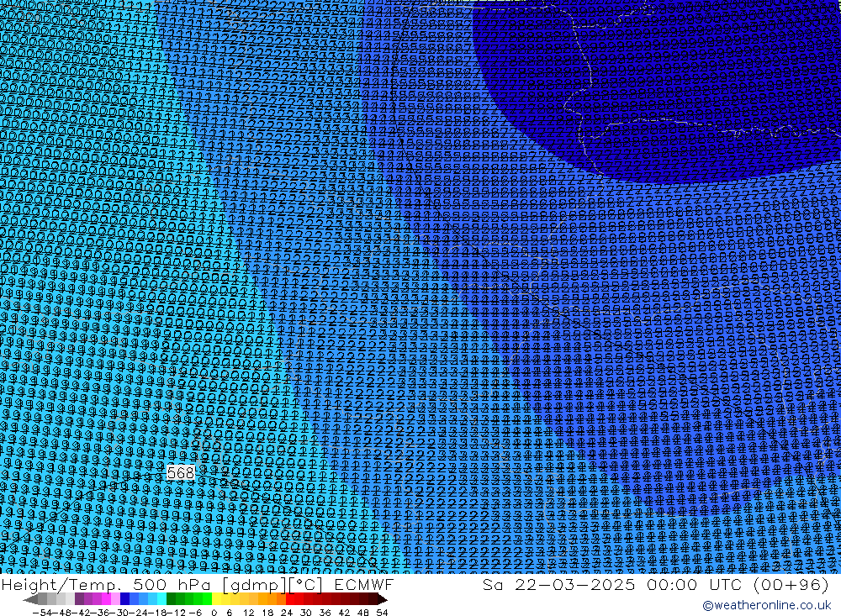Click the dark navy blue legend swatch
Image resolution: width=841 pixels, height=616 pixels.
pos(124,599)
